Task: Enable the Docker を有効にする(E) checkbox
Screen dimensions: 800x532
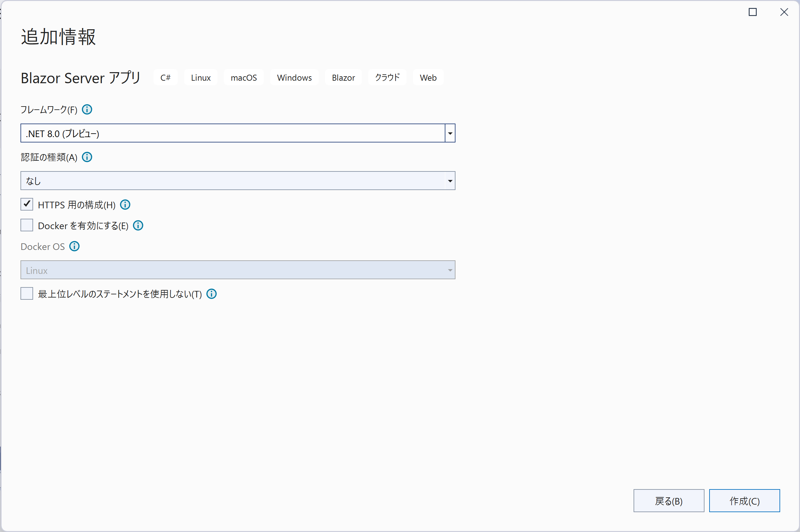Action: coord(27,225)
